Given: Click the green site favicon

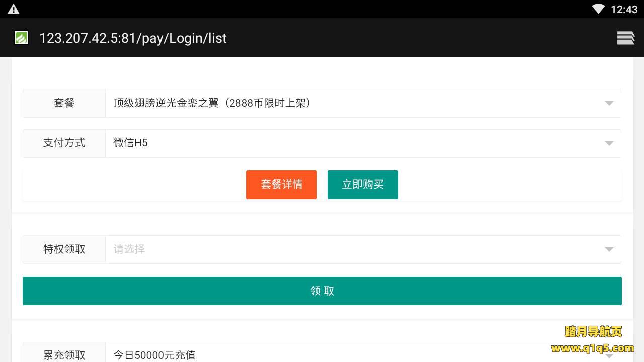Looking at the screenshot, I should pos(21,38).
